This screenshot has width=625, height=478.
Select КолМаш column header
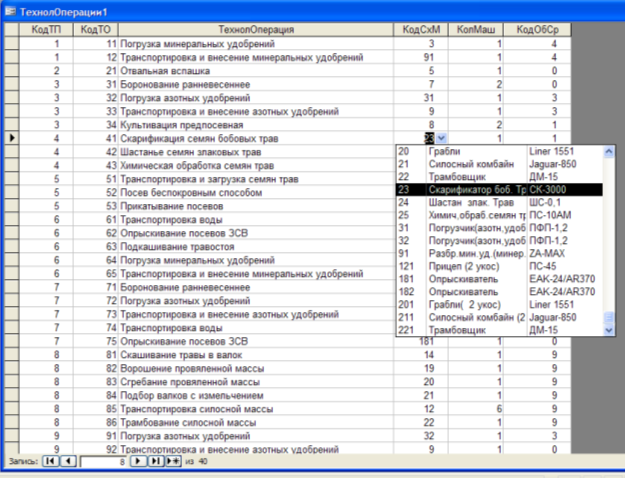tap(476, 30)
